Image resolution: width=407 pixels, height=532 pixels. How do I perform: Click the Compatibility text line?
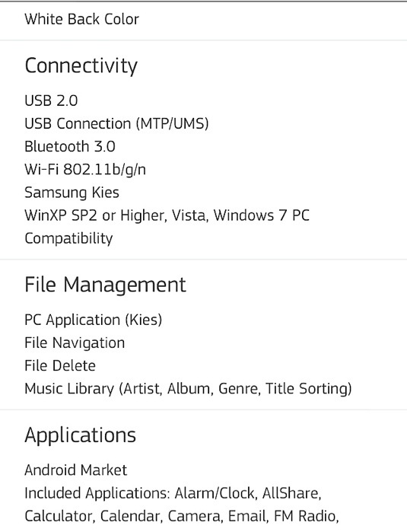[68, 238]
